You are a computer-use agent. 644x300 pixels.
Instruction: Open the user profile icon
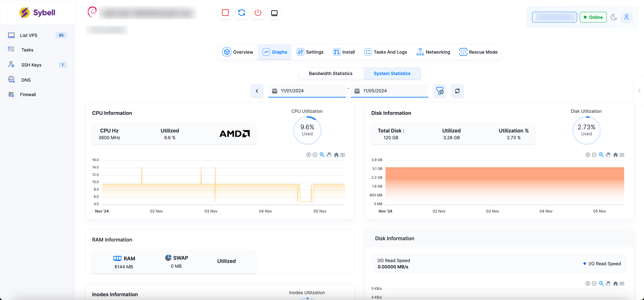click(x=626, y=17)
